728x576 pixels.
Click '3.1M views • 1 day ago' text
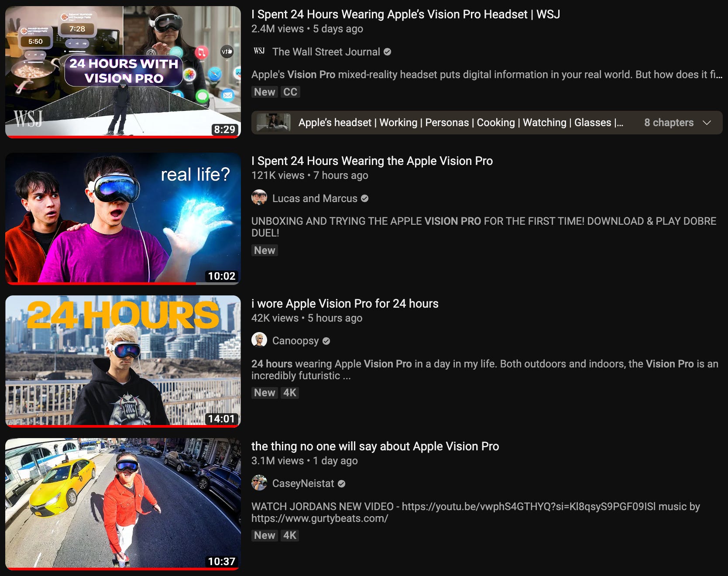[305, 461]
